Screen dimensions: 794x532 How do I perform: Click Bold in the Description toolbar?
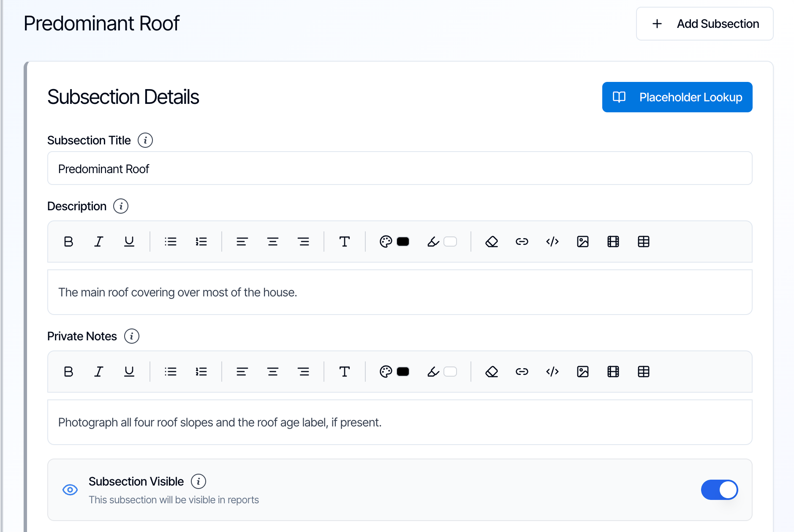click(68, 242)
